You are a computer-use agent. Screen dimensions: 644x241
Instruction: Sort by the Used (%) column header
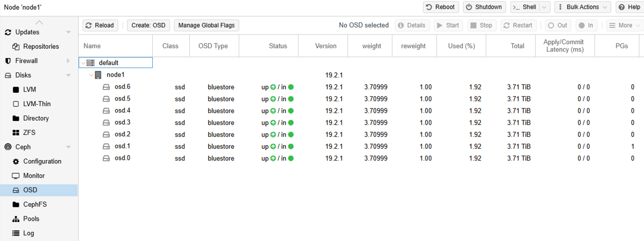pyautogui.click(x=461, y=46)
